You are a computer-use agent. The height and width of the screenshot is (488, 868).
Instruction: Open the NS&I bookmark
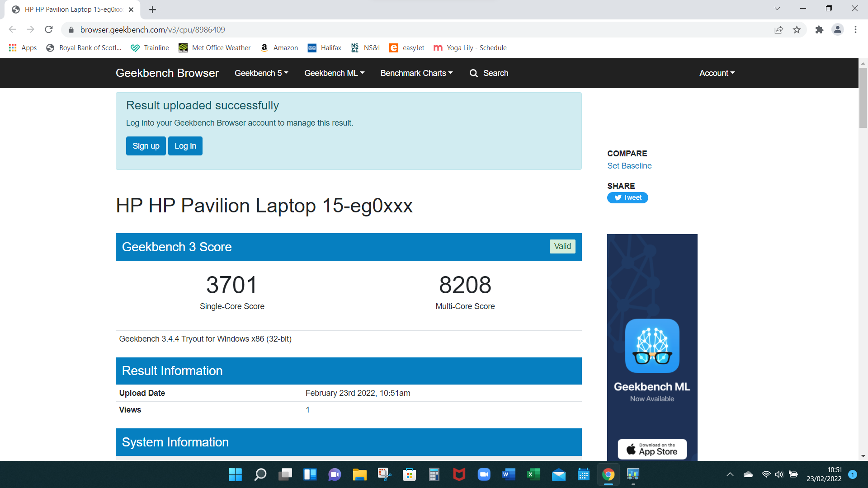[x=365, y=48]
